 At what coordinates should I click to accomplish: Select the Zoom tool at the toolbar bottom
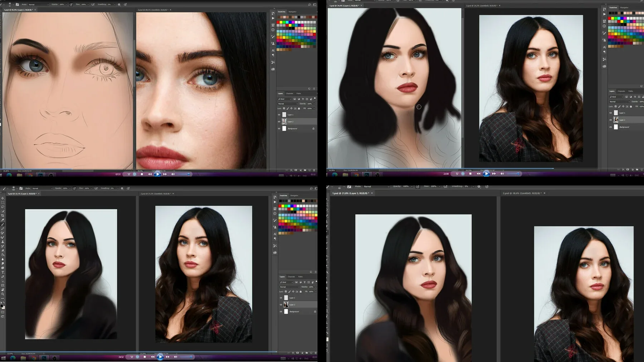click(3, 294)
